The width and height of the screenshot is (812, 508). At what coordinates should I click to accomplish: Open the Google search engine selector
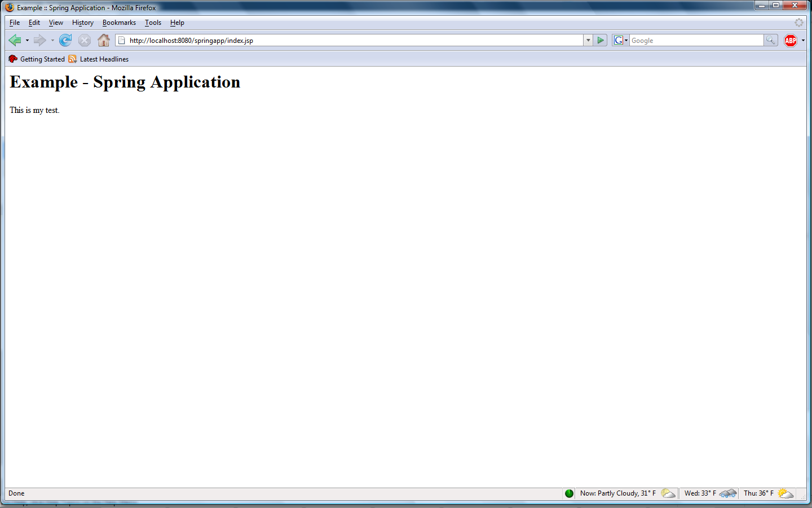click(620, 40)
